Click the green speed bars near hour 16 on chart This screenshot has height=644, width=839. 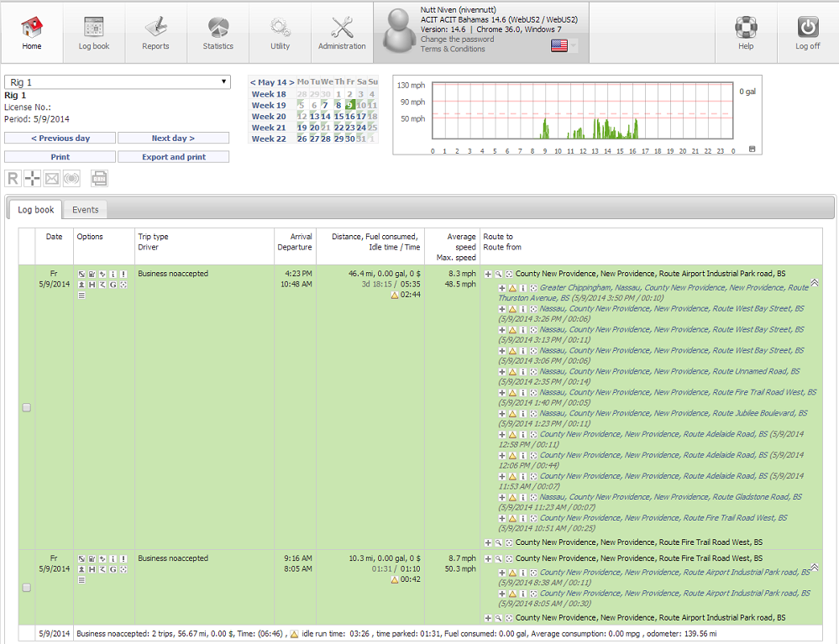tap(635, 129)
